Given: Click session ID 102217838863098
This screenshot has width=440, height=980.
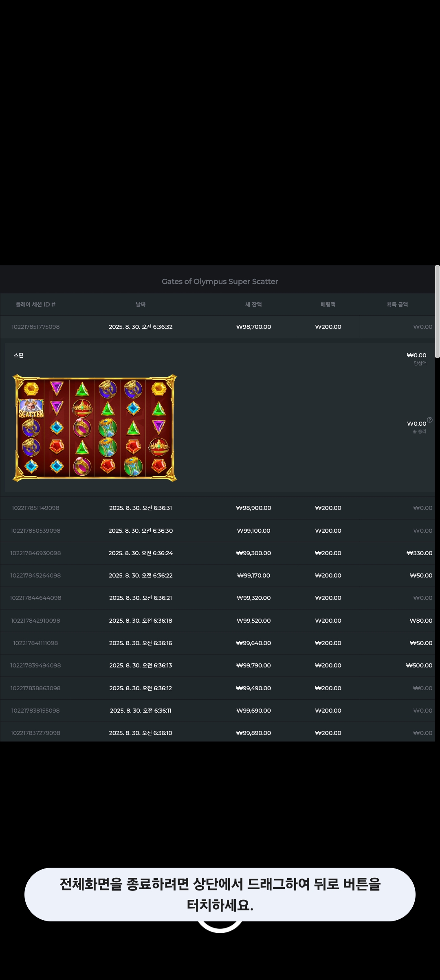Looking at the screenshot, I should [x=35, y=688].
